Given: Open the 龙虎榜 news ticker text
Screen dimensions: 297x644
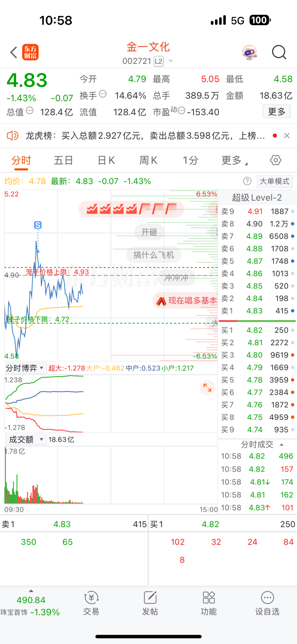Looking at the screenshot, I should coord(145,136).
